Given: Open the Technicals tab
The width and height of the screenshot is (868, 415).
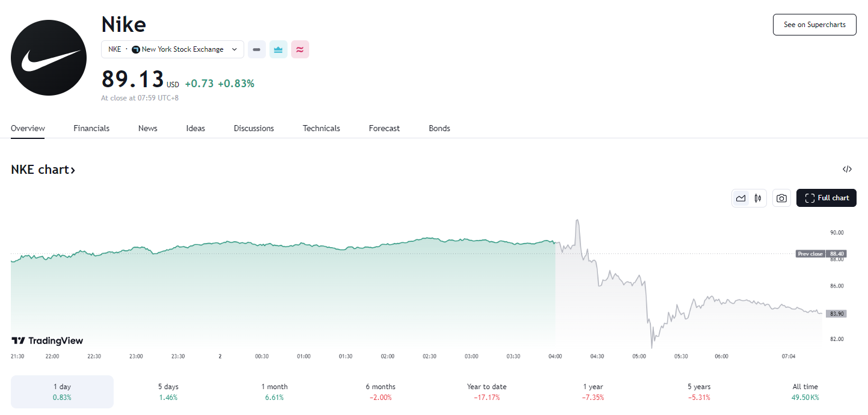Looking at the screenshot, I should (x=321, y=128).
